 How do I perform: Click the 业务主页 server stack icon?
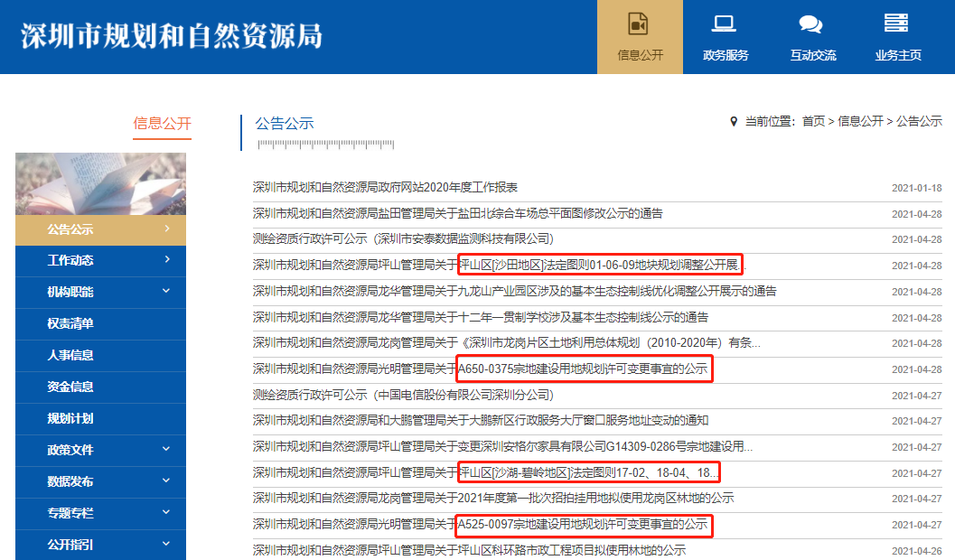click(896, 23)
